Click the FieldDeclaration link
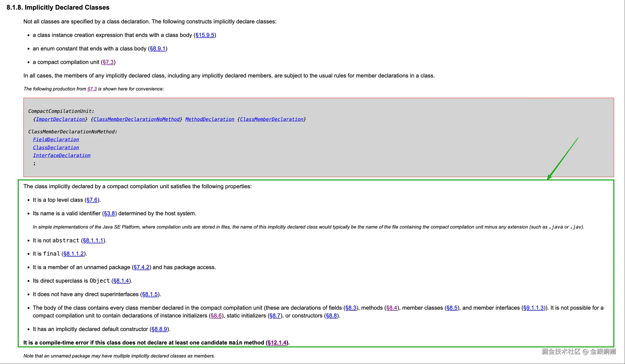 pos(56,140)
